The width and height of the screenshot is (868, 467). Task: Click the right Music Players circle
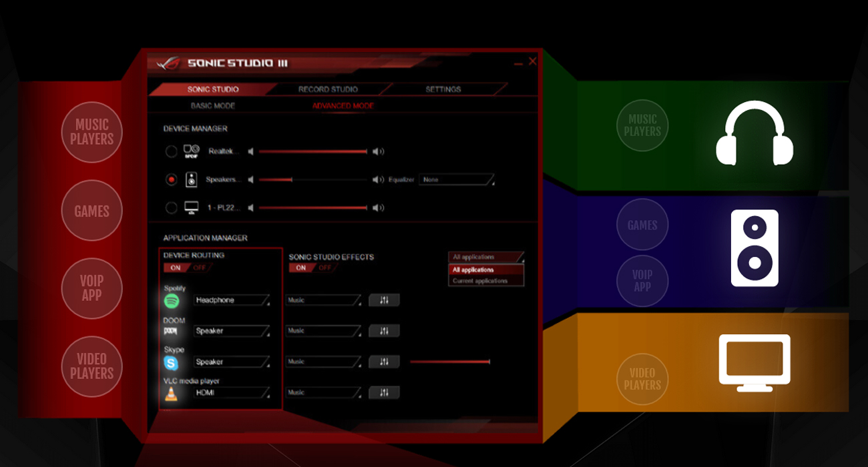point(642,125)
